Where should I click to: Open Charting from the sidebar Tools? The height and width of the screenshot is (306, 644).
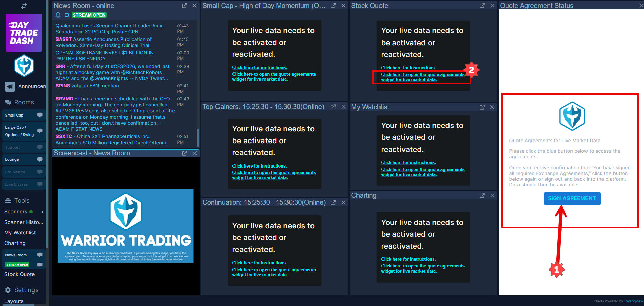point(15,243)
